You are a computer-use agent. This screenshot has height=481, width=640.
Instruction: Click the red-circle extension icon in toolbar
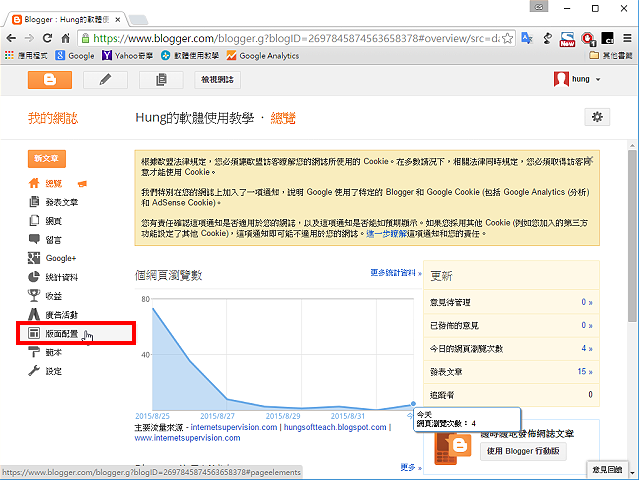[588, 39]
